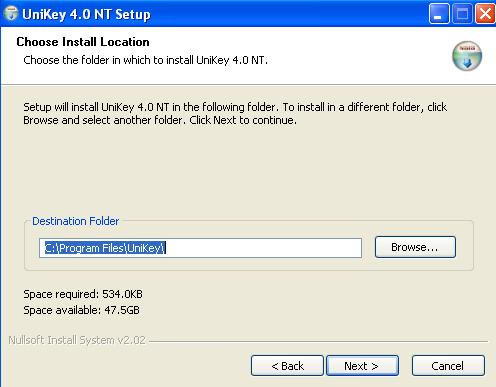Go to previous step with Back button
496x387 pixels.
coord(287,366)
